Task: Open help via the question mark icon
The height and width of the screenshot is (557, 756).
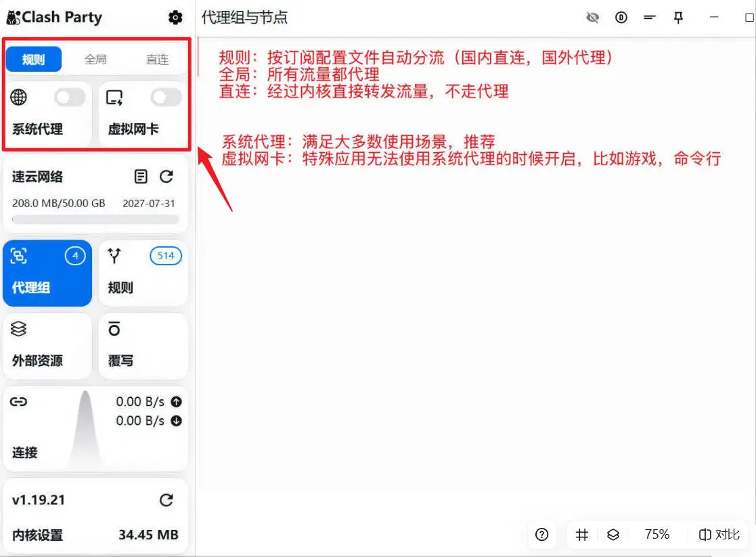Action: point(541,535)
